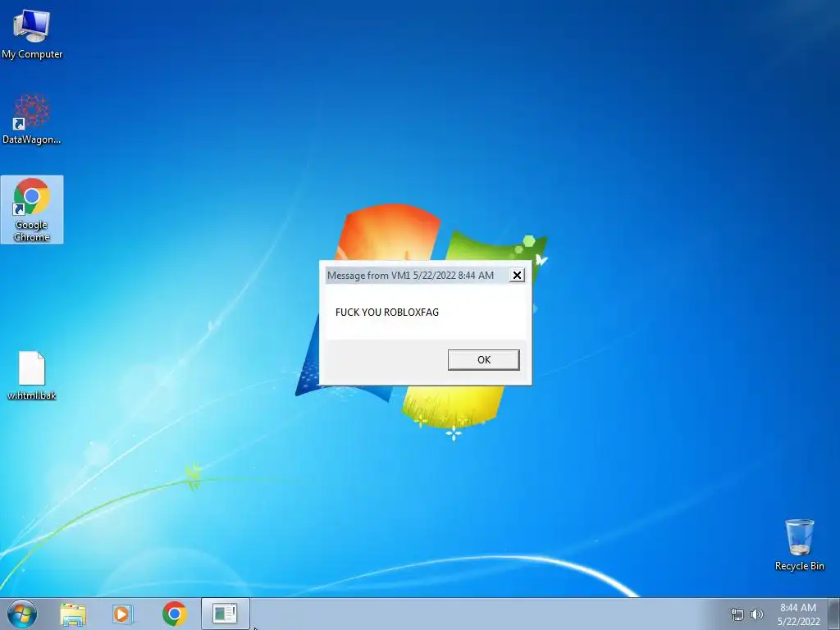This screenshot has width=840, height=630.
Task: Close the Message from VM1 dialog
Action: (x=517, y=276)
